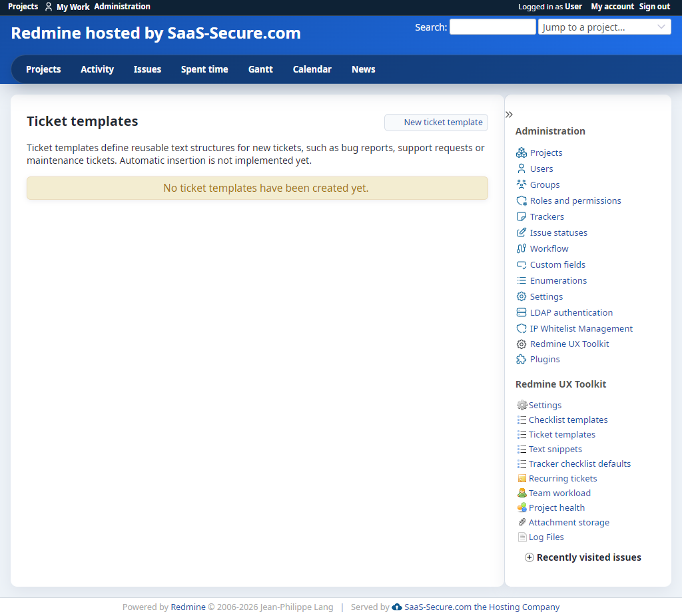Click the Team workload person icon
The image size is (682, 616).
522,493
